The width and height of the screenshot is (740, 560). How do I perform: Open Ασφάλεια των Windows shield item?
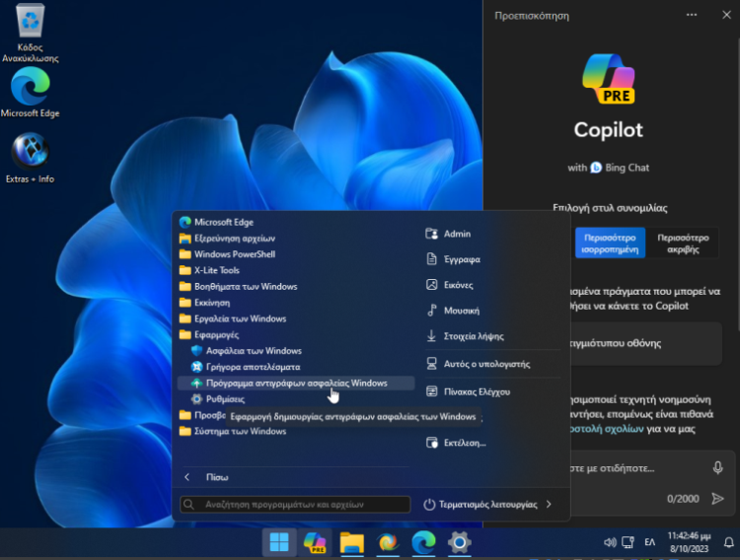pos(247,351)
